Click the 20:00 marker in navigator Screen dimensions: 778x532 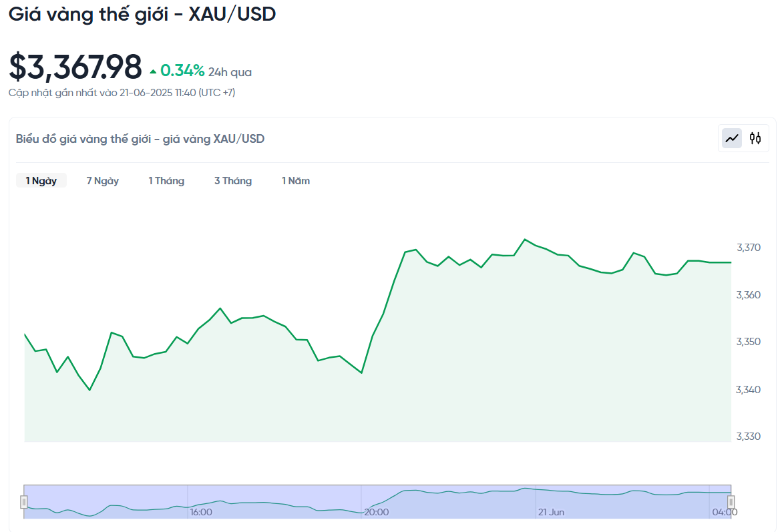pos(377,512)
